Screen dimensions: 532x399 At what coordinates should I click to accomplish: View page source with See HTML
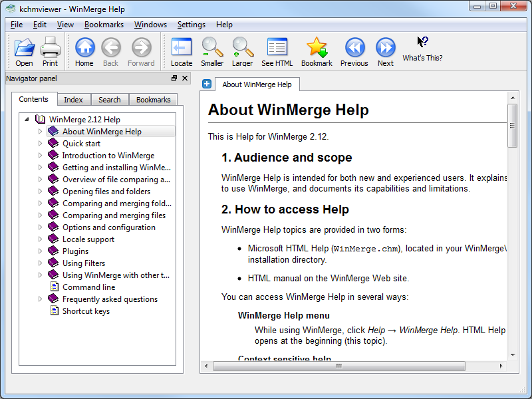[277, 52]
